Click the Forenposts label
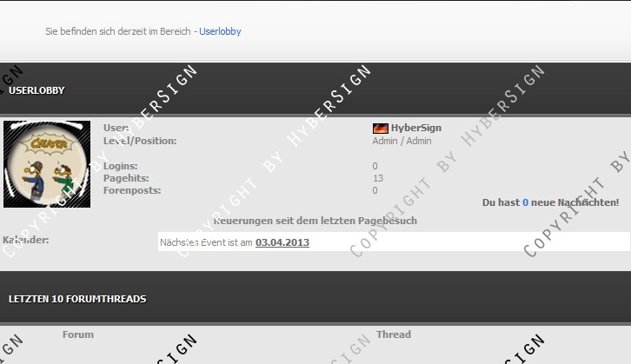631x364 pixels. point(131,190)
